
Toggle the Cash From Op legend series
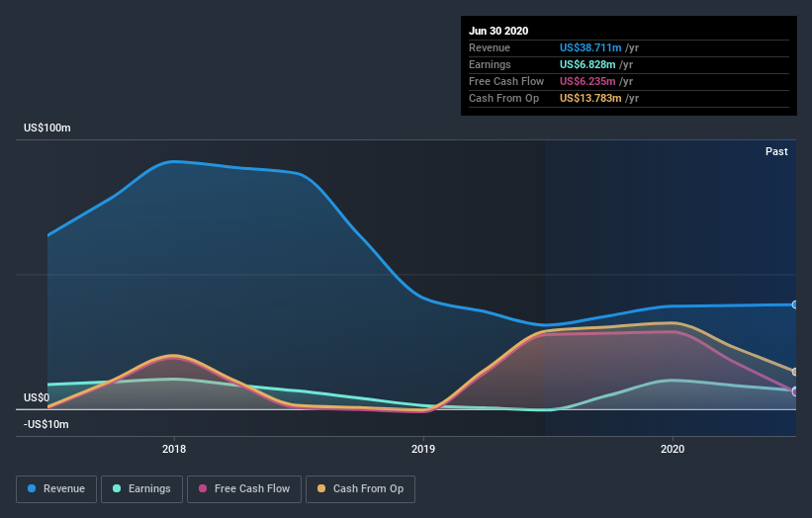pyautogui.click(x=360, y=489)
